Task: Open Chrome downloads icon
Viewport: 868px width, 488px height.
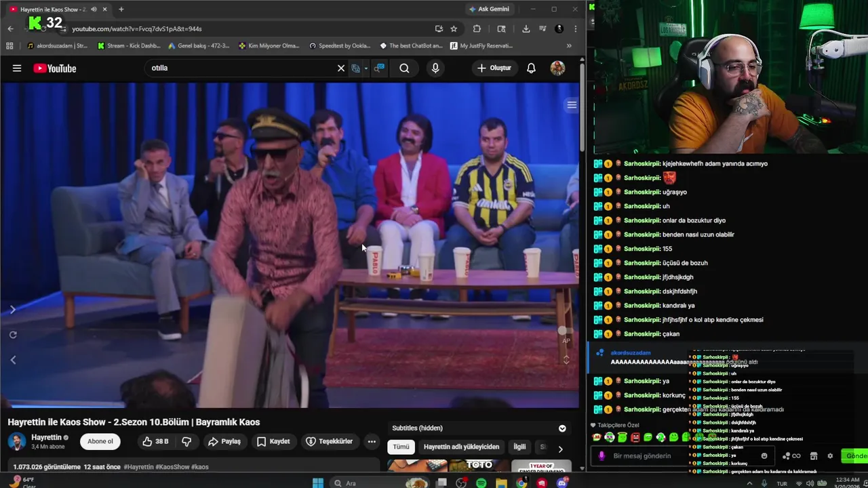Action: 526,28
